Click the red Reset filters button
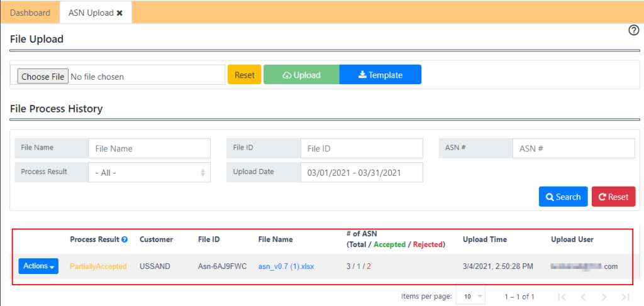The width and height of the screenshot is (644, 306). point(614,197)
